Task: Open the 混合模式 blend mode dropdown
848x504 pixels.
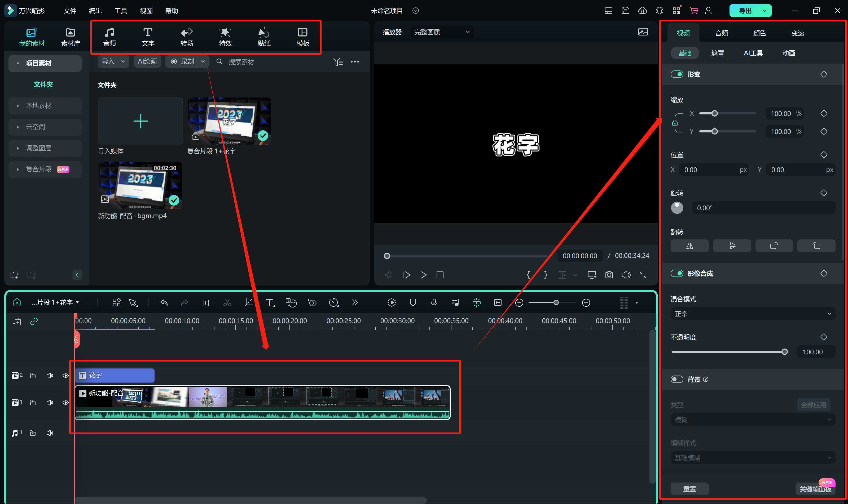Action: (753, 314)
